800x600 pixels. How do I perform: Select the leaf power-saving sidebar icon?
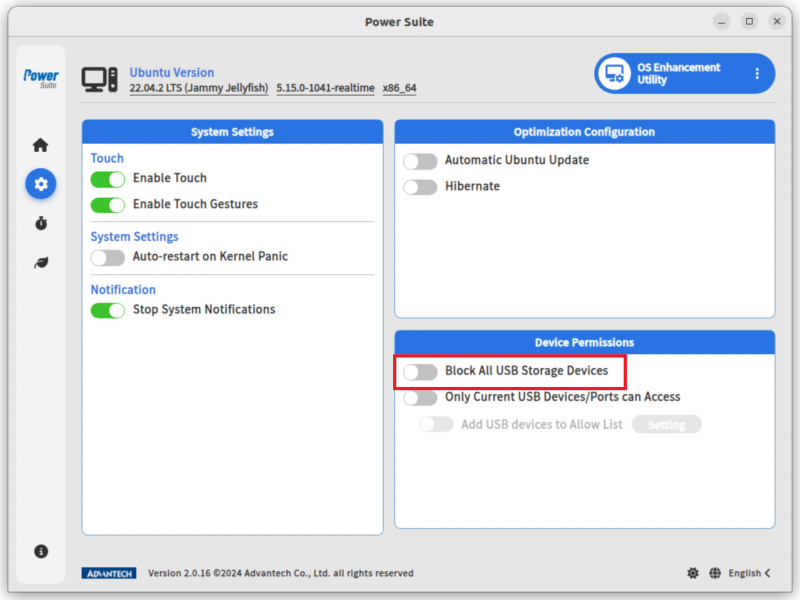pyautogui.click(x=40, y=262)
